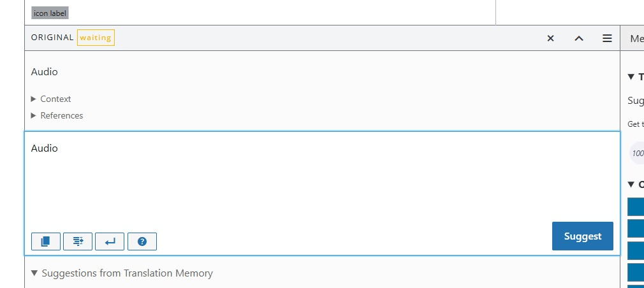Click the insert newline arrow icon
Screen dimensions: 644x288
[110, 241]
